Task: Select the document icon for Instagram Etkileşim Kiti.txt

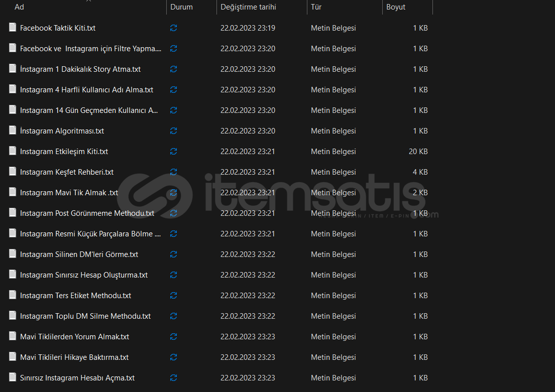Action: (13, 151)
